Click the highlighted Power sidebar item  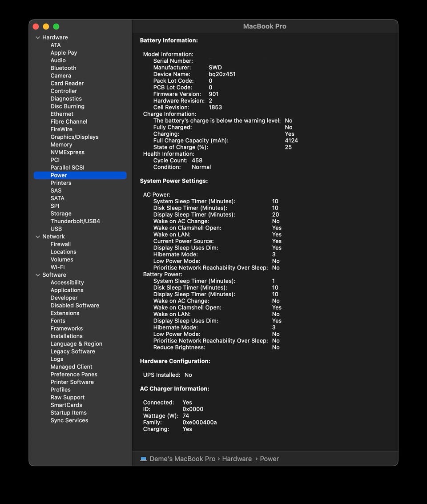(80, 175)
